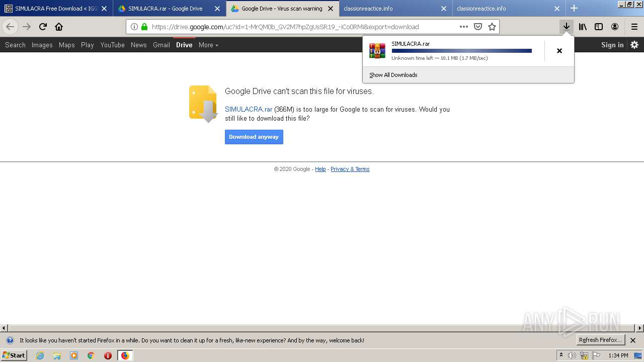Viewport: 644px width, 362px height.
Task: Open Google settings gear icon
Action: [634, 45]
